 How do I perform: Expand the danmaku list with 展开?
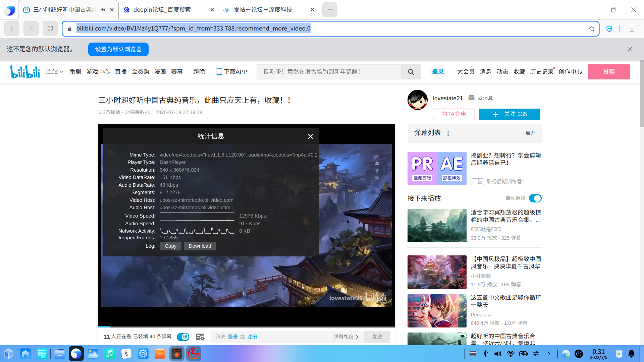(530, 133)
